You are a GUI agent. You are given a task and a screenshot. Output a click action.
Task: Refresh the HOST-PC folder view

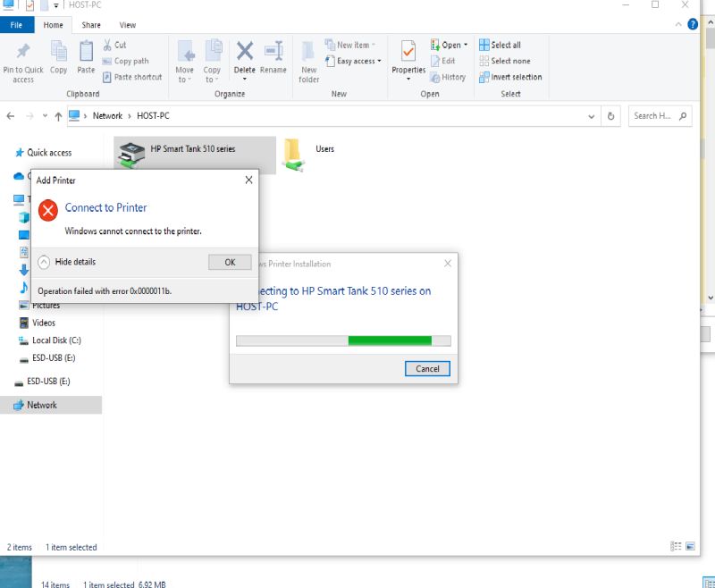click(x=610, y=116)
